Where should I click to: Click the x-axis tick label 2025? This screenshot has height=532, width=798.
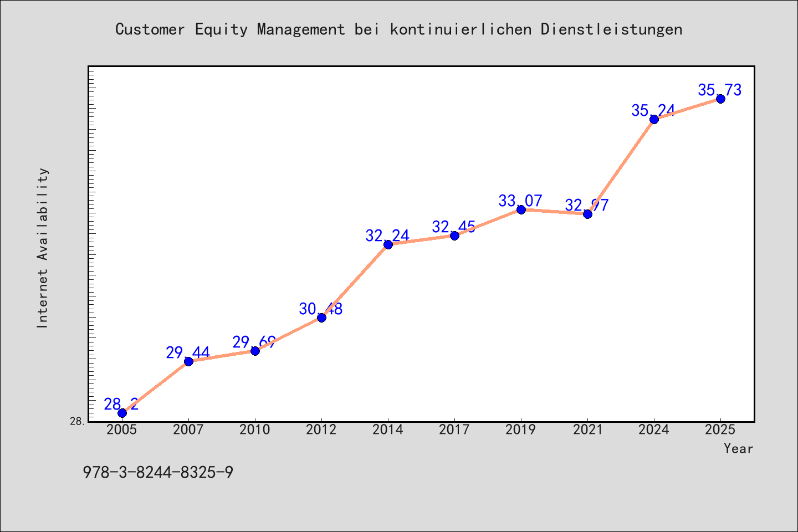(x=720, y=429)
